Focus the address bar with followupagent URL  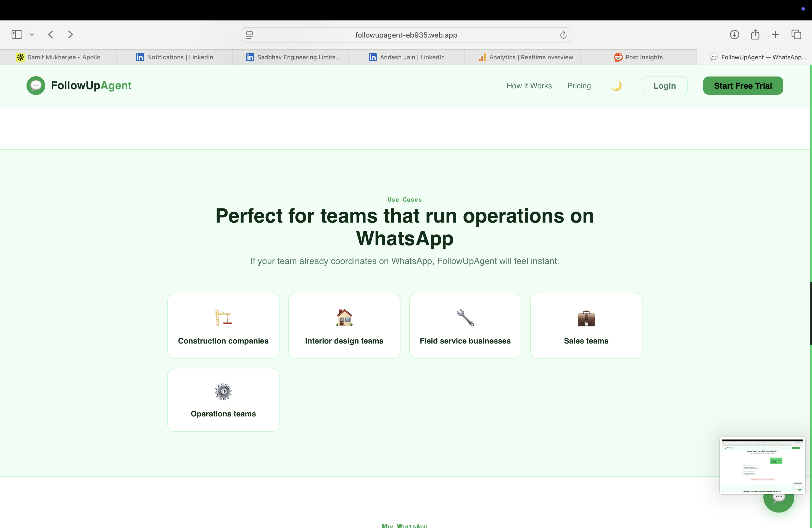coord(406,35)
